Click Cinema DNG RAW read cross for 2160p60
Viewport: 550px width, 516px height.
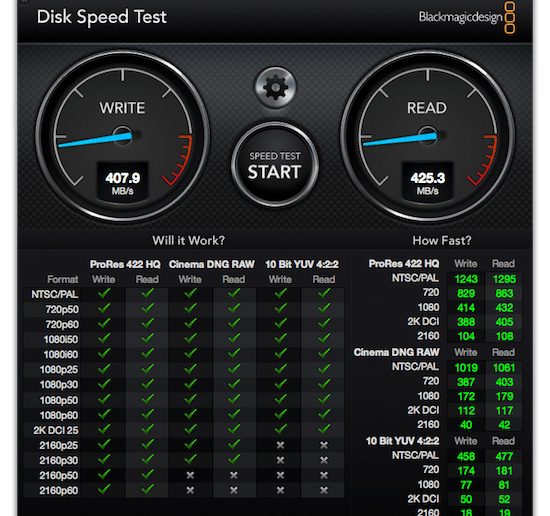234,490
